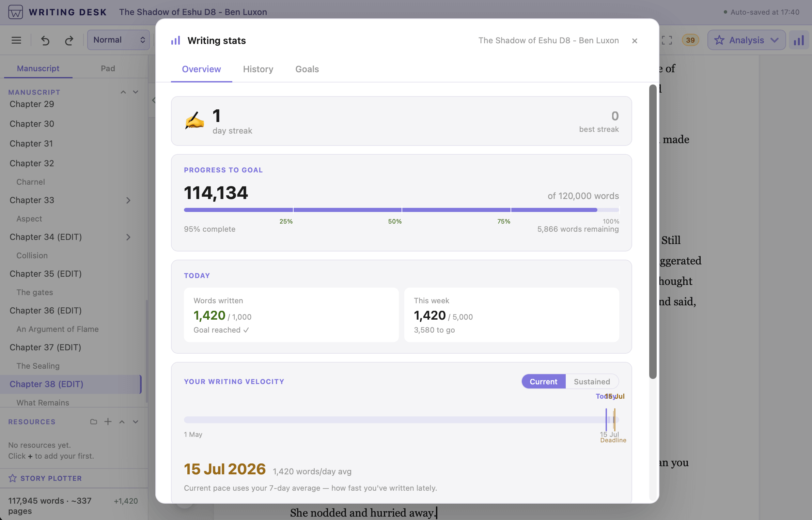Select Chapter 38 (EDIT)
The image size is (812, 520).
71,384
